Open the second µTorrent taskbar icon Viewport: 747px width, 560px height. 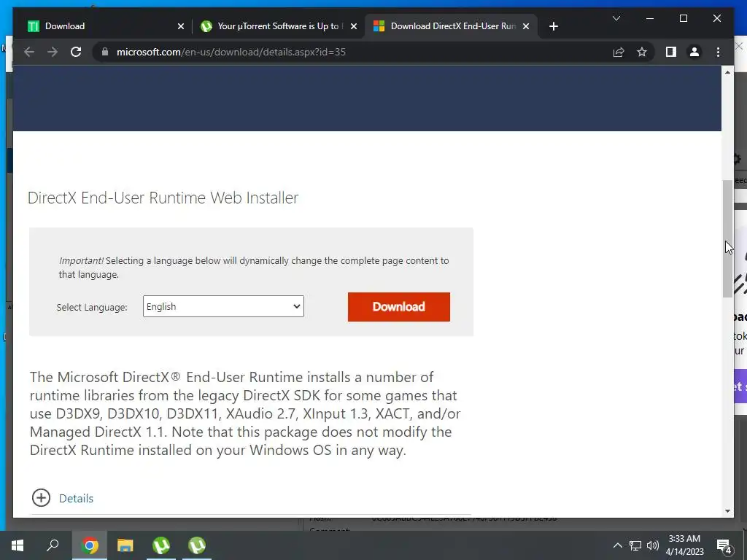[x=197, y=545]
